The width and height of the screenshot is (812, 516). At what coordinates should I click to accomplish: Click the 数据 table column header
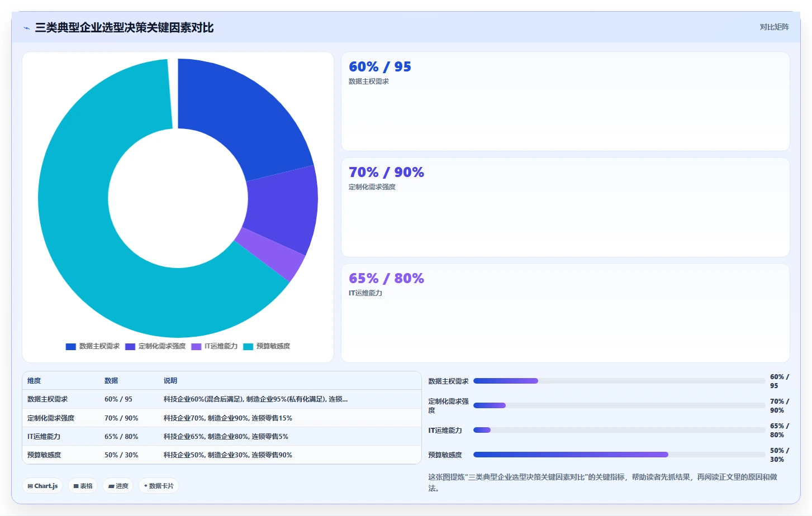[x=111, y=381]
